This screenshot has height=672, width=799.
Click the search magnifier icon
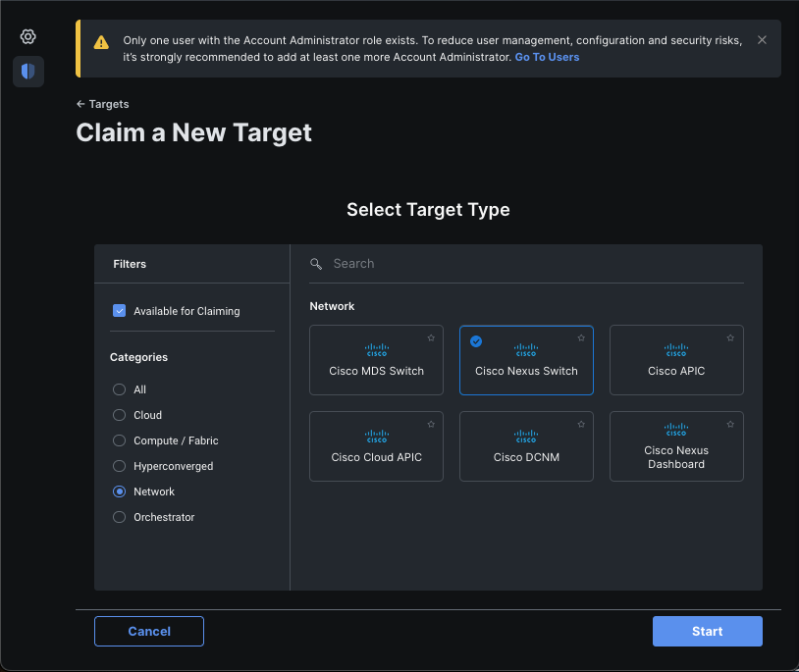tap(316, 264)
